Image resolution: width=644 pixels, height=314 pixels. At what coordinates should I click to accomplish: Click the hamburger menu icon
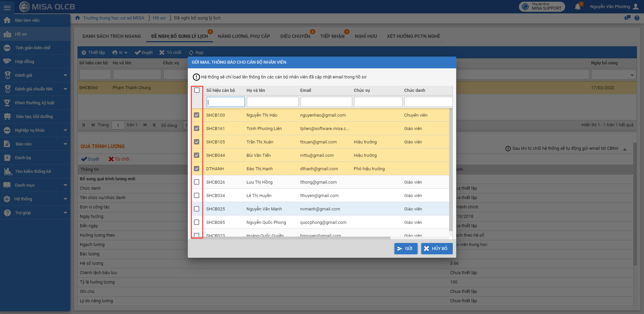point(7,7)
